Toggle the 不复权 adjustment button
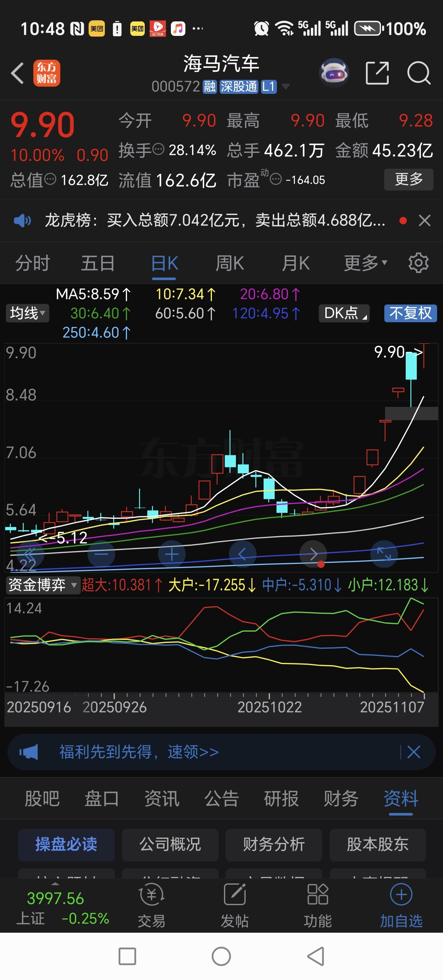 coord(411,313)
